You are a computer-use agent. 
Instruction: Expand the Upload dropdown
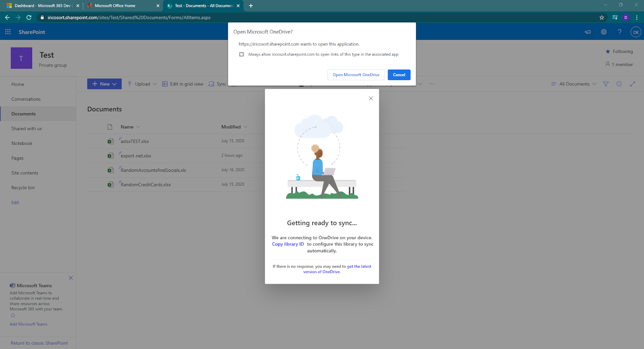[155, 84]
